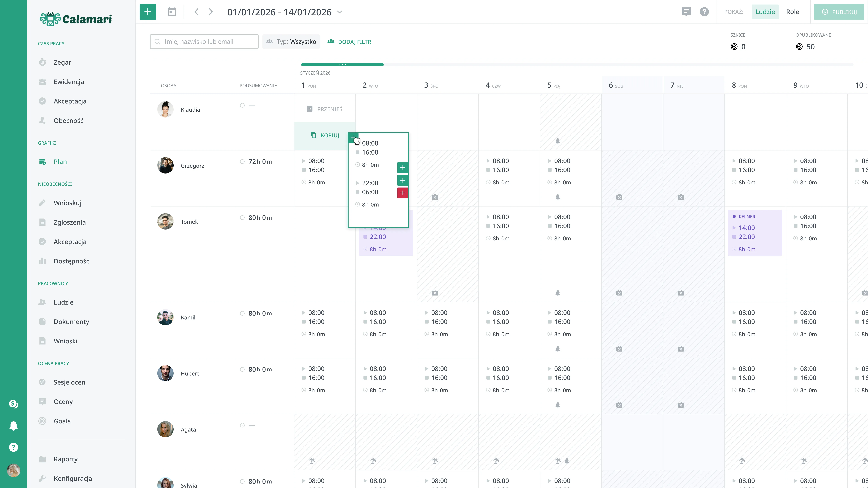The height and width of the screenshot is (488, 868).
Task: Click the green add shift plus button
Action: (148, 12)
